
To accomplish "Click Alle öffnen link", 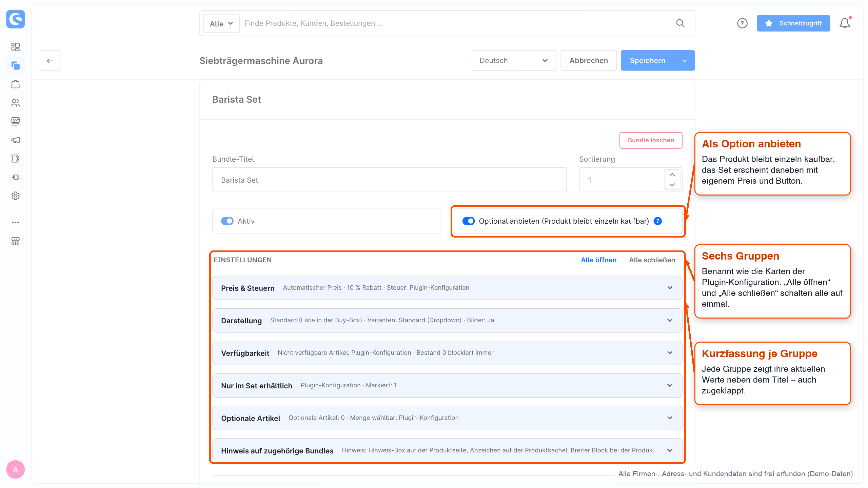I will [598, 260].
